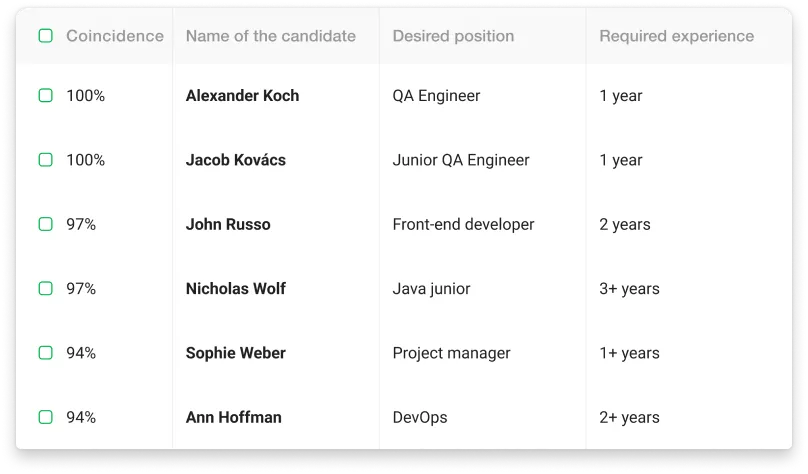Screen dimensions: 808x474
Task: Click the DevOps position cell
Action: tap(420, 417)
